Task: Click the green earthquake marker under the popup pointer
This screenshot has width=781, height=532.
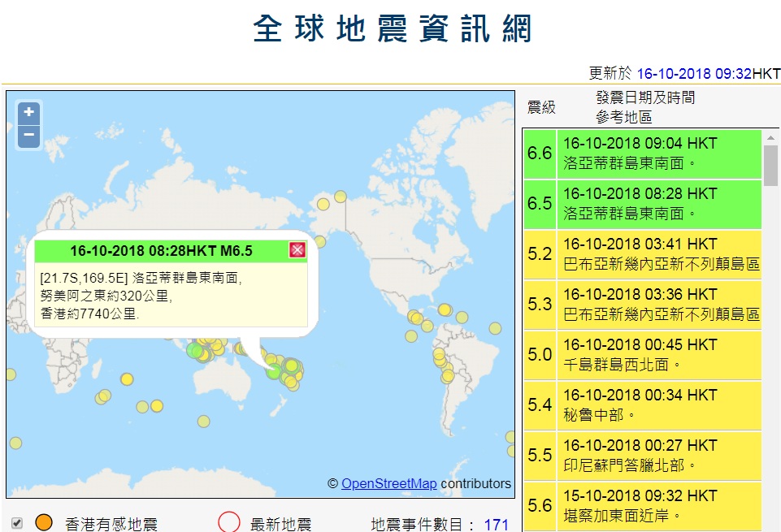Action: point(273,371)
